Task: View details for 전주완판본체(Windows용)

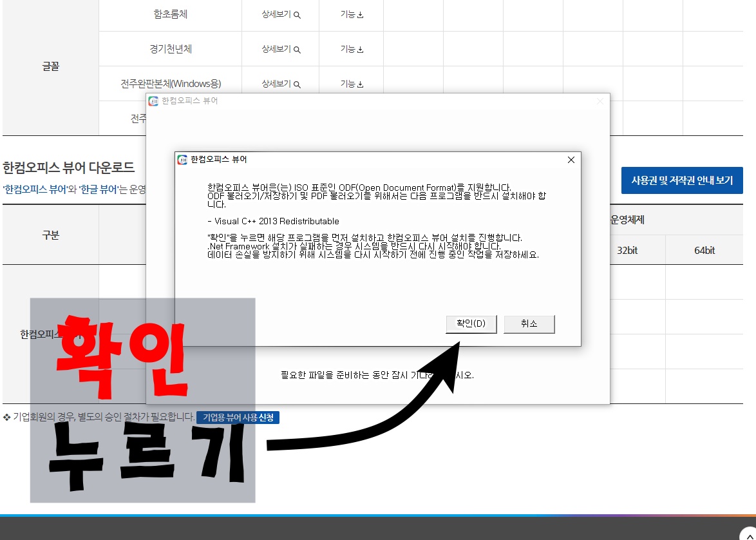Action: pyautogui.click(x=281, y=84)
